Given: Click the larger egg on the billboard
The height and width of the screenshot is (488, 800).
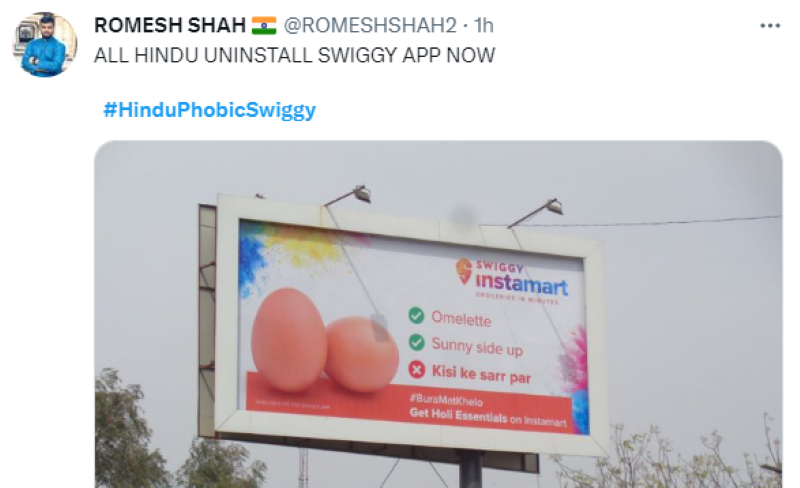Looking at the screenshot, I should [289, 339].
